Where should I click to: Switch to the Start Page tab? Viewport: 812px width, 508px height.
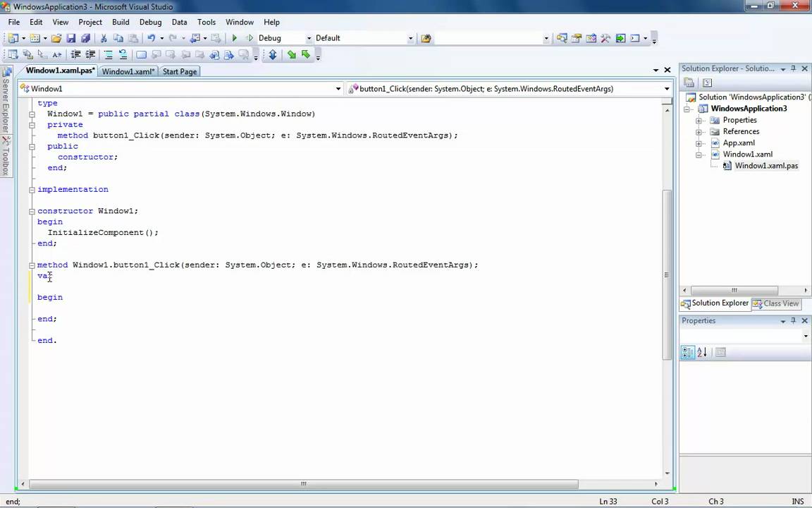(179, 71)
